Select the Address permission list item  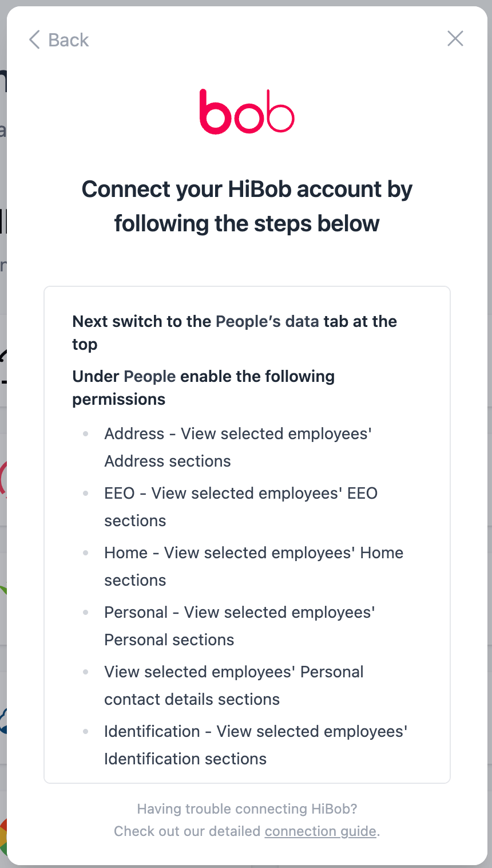pyautogui.click(x=238, y=447)
